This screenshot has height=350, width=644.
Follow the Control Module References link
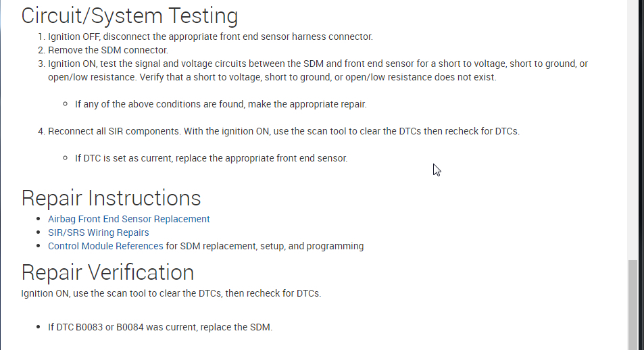tap(105, 246)
